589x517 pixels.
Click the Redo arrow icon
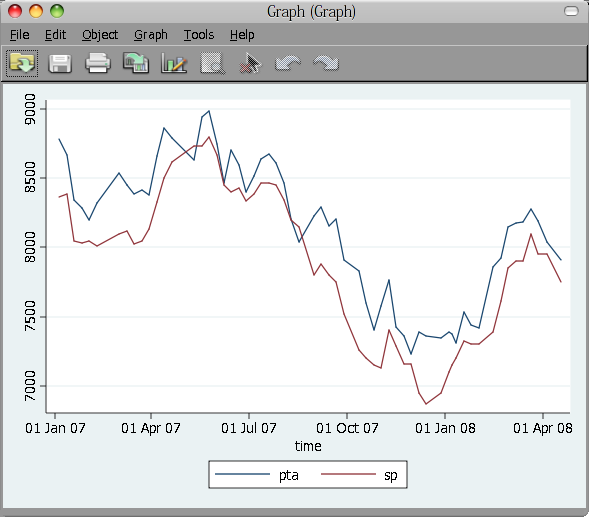click(x=326, y=63)
